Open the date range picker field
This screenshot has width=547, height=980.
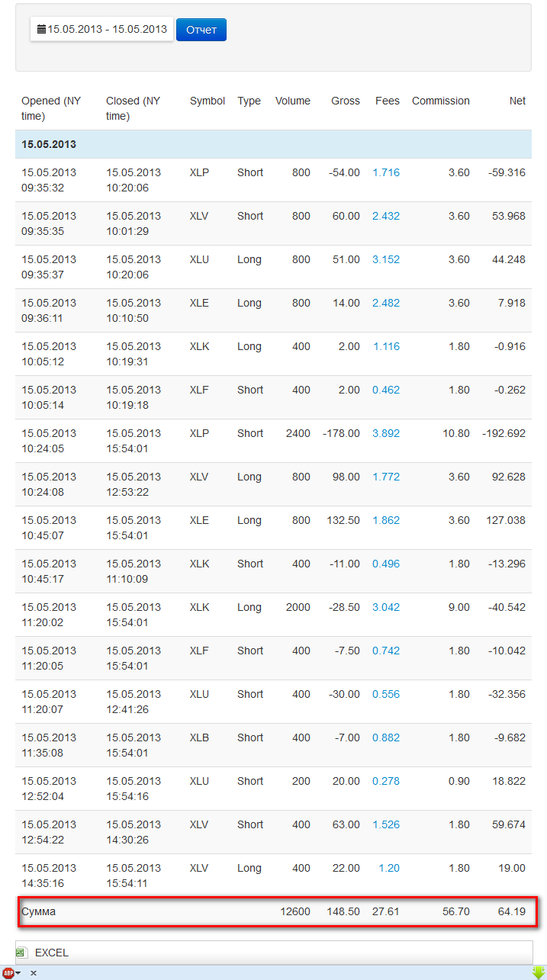[x=102, y=30]
